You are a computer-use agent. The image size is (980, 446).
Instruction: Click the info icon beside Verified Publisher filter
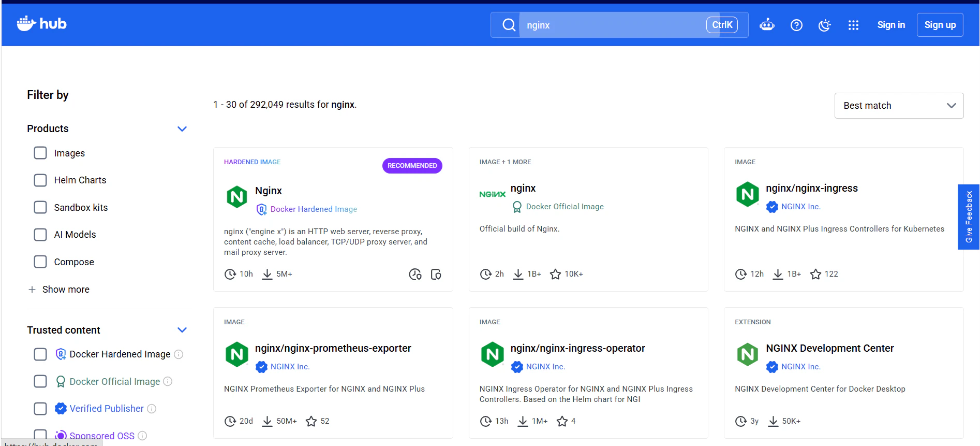point(152,409)
